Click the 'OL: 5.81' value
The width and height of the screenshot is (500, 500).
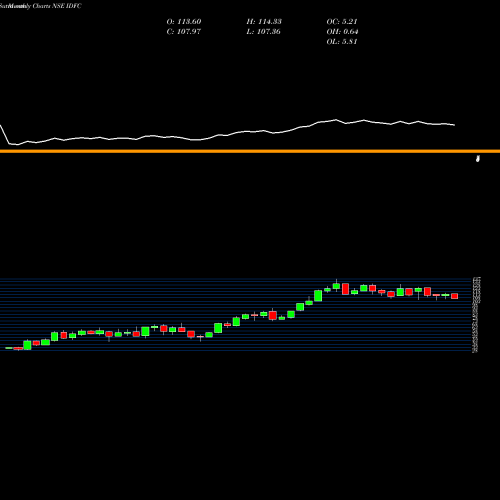pyautogui.click(x=342, y=42)
